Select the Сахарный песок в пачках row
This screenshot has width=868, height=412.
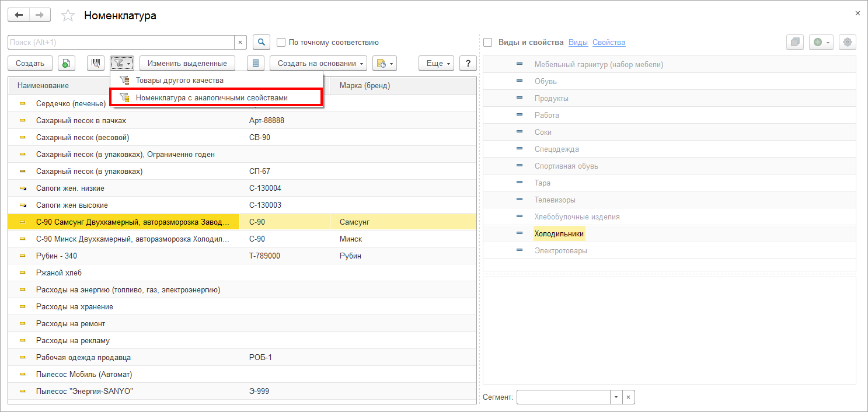tap(242, 121)
